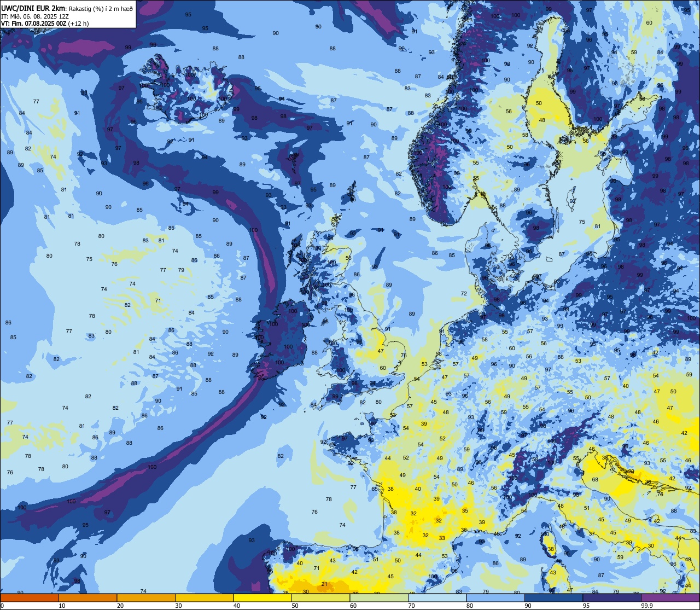700x610 pixels.
Task: Click the '33' humidity value in southern France
Action: coord(442,538)
